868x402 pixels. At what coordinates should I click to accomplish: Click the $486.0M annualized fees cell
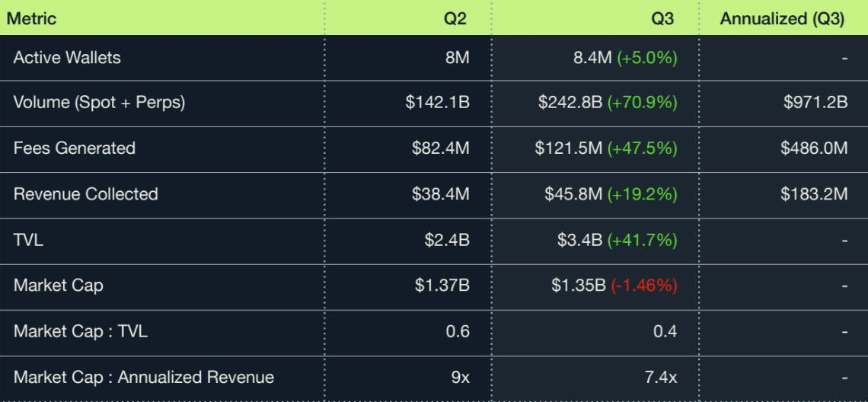[x=814, y=148]
